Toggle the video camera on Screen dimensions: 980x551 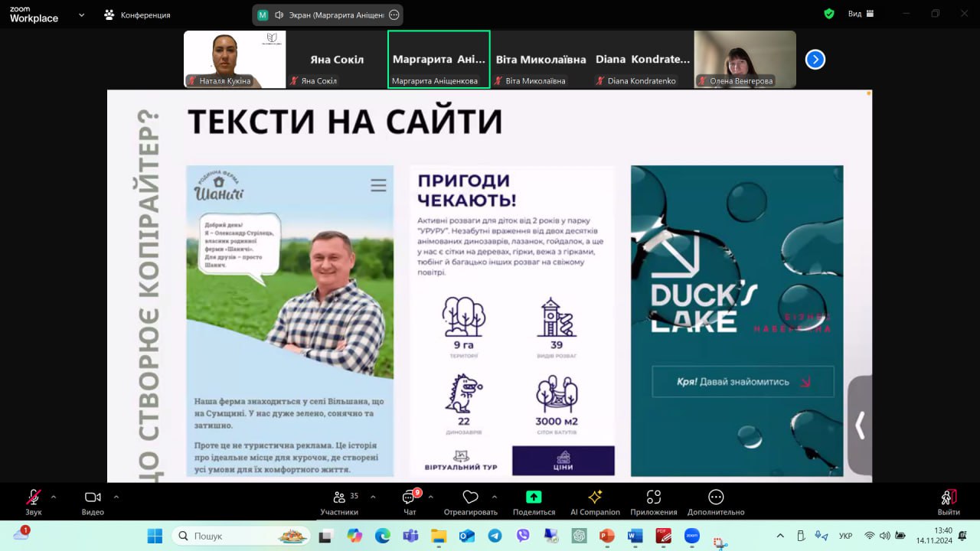[x=93, y=497]
